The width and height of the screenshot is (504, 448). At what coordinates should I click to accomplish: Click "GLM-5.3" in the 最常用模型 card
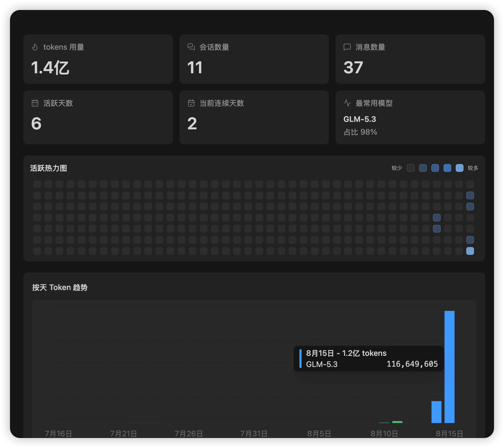tap(360, 119)
